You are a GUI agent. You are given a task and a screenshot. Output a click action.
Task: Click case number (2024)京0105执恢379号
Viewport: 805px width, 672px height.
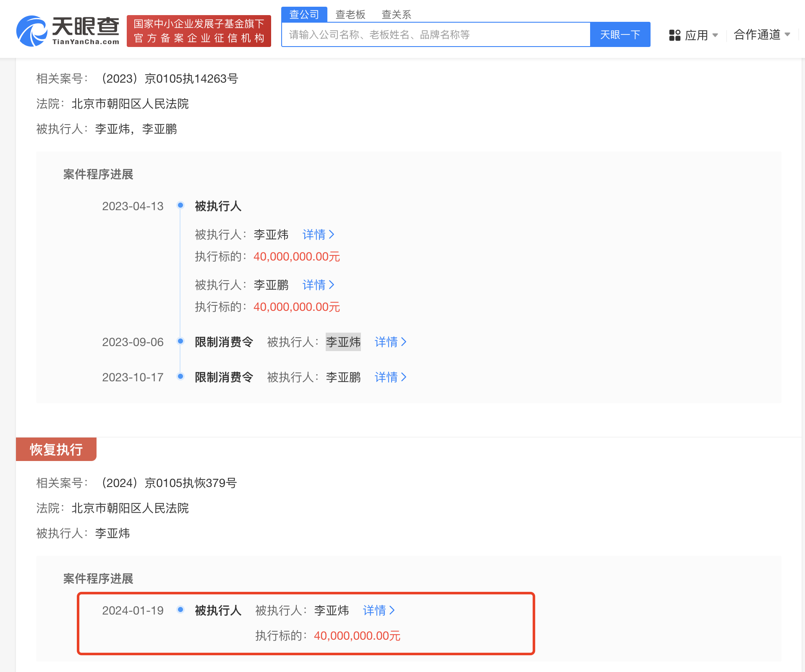coord(169,483)
